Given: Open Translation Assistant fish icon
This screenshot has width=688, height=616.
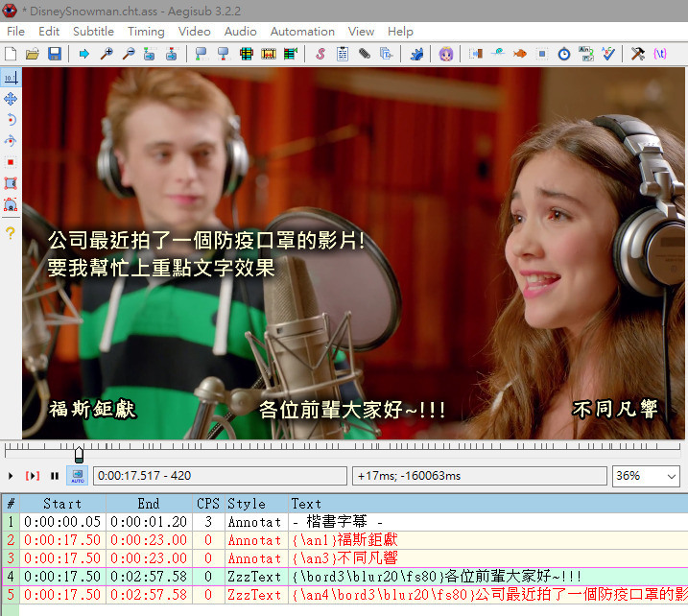Looking at the screenshot, I should (520, 54).
